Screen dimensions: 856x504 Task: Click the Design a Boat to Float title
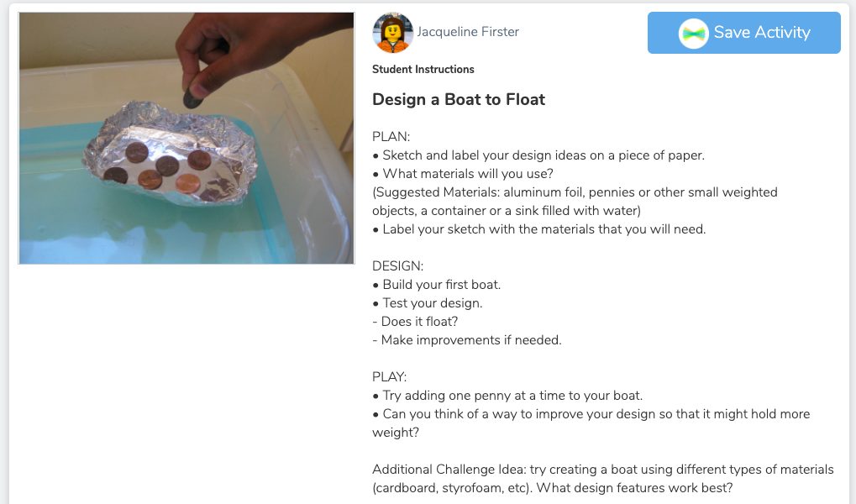tap(459, 99)
